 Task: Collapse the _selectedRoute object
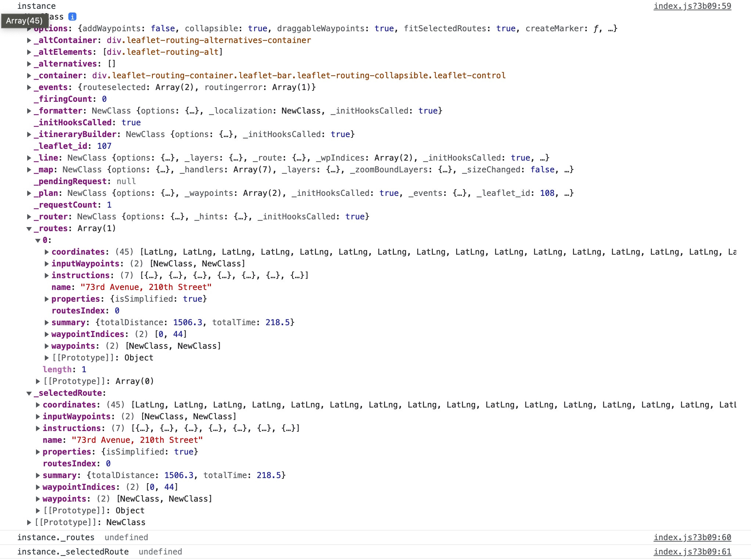pyautogui.click(x=29, y=393)
